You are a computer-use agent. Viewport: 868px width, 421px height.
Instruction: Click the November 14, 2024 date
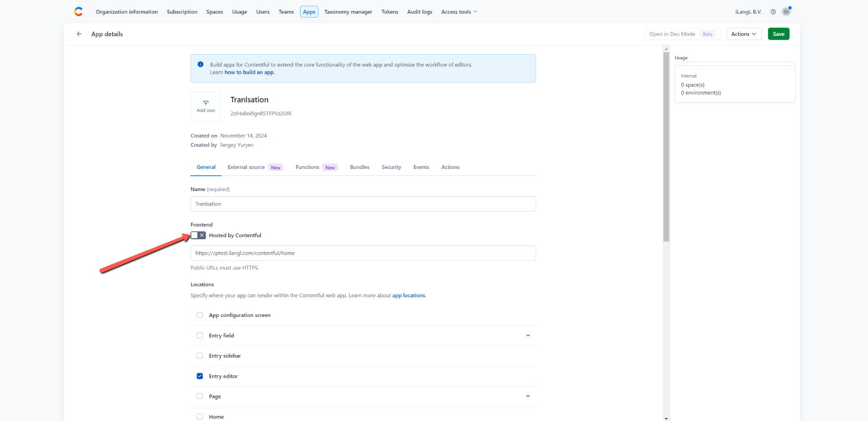click(x=243, y=136)
